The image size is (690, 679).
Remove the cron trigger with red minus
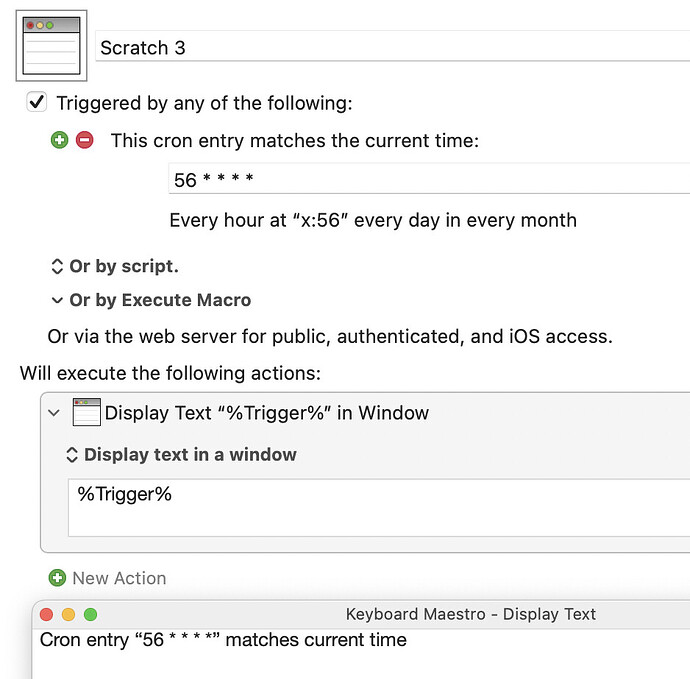click(x=84, y=141)
